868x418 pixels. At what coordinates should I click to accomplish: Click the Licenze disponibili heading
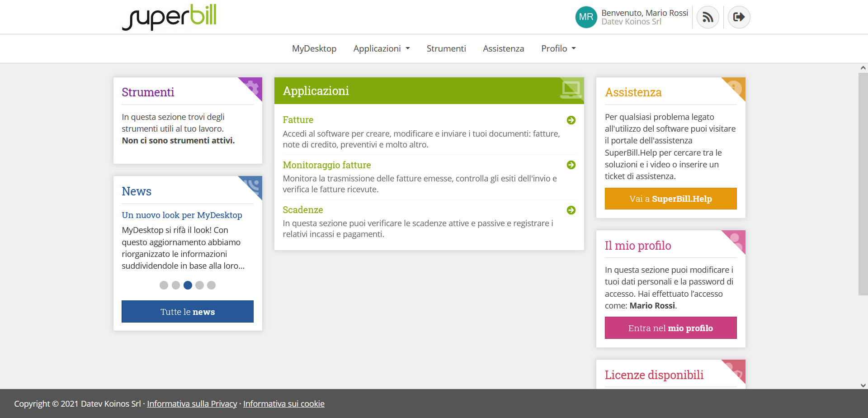(x=654, y=375)
